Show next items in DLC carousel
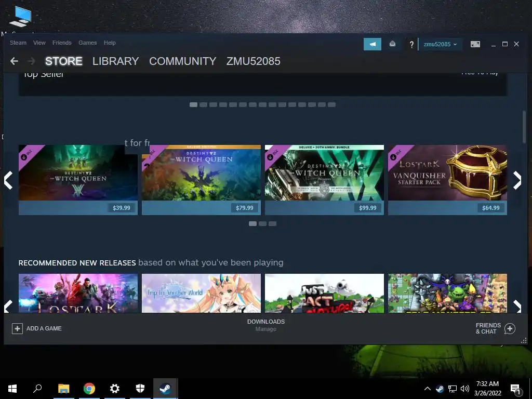 click(517, 180)
